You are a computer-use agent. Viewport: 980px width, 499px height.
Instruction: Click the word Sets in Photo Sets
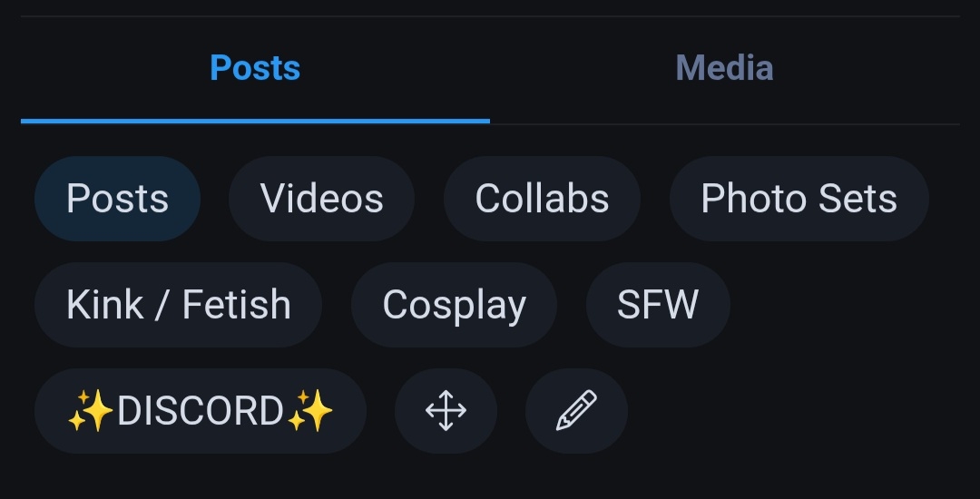[x=858, y=199]
